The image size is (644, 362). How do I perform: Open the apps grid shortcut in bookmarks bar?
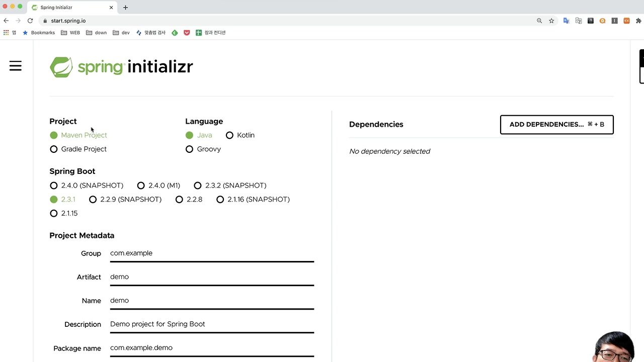point(6,33)
